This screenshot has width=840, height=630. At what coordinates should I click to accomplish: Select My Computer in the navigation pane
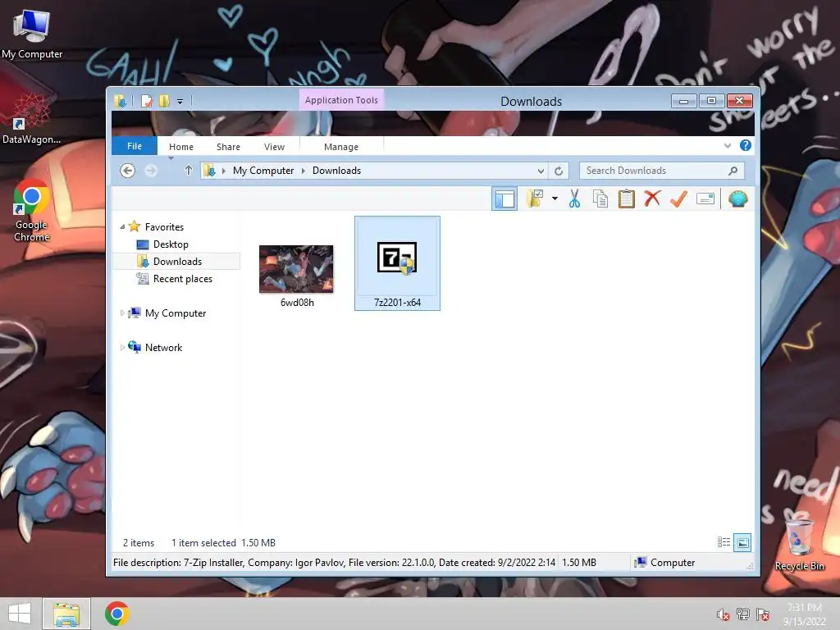coord(176,313)
